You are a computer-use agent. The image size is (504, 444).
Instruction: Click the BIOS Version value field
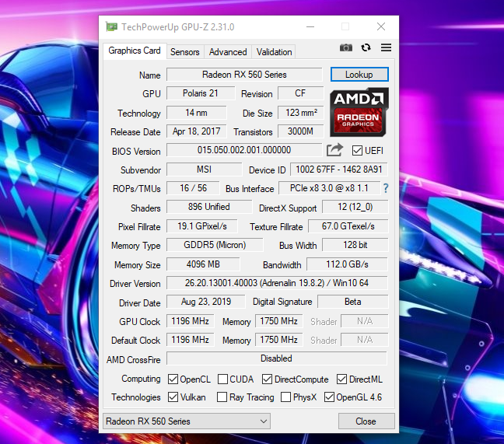coord(244,150)
